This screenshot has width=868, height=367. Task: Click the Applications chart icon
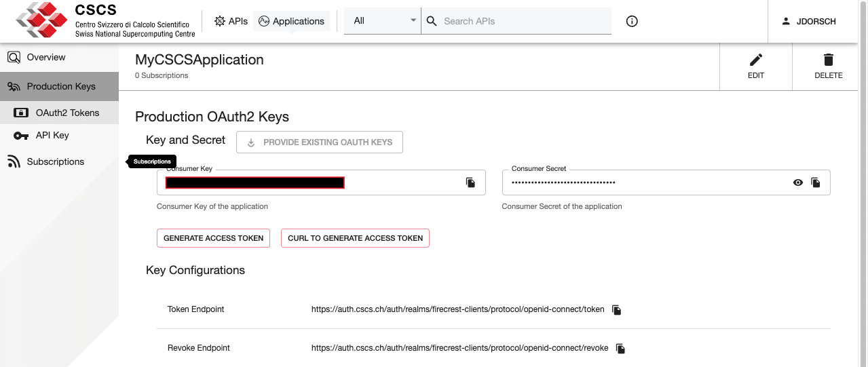(265, 21)
